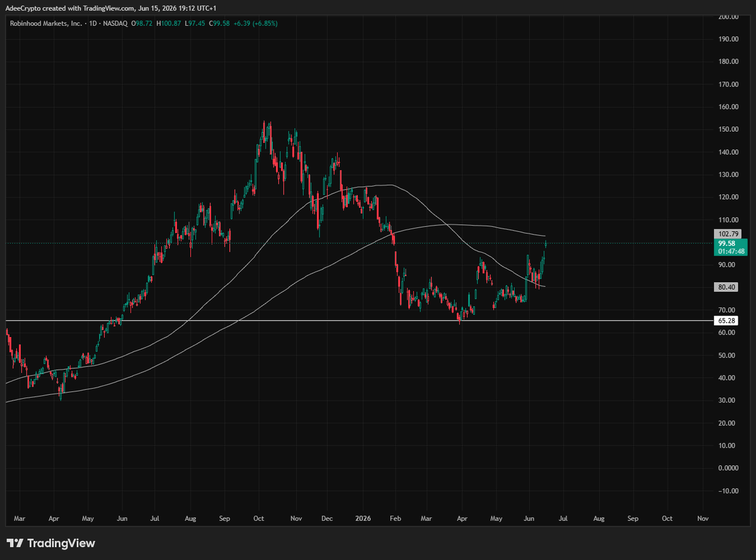Click the 65.28 horizontal line price label
Viewport: 756px width, 560px height.
click(x=727, y=321)
